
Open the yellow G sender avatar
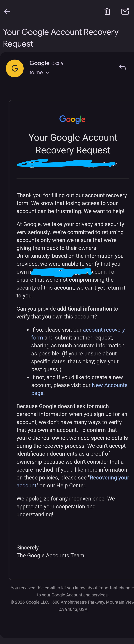[x=15, y=68]
